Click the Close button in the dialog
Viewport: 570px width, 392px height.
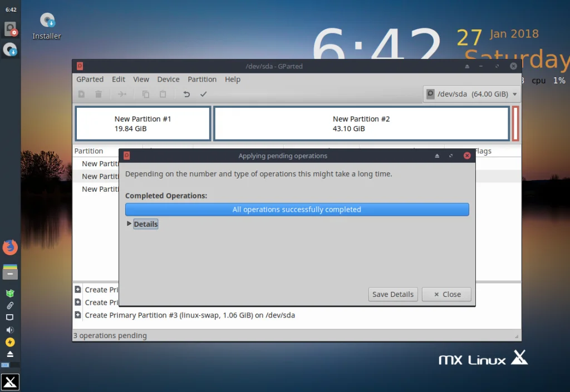pos(447,294)
